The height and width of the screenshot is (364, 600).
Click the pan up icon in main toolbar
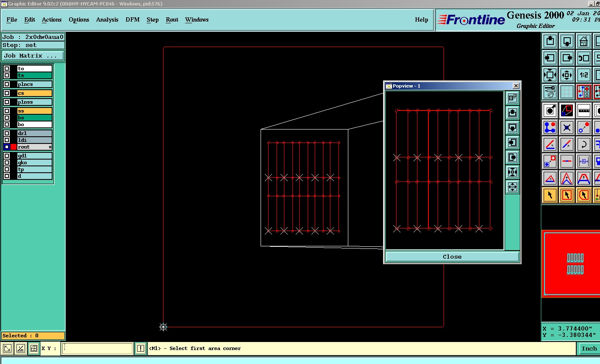pos(550,41)
